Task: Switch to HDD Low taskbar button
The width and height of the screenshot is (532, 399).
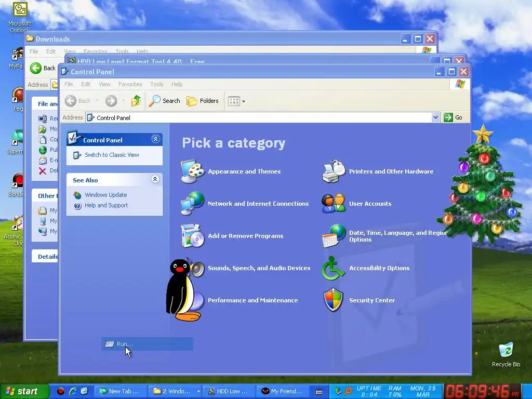Action: click(x=229, y=391)
